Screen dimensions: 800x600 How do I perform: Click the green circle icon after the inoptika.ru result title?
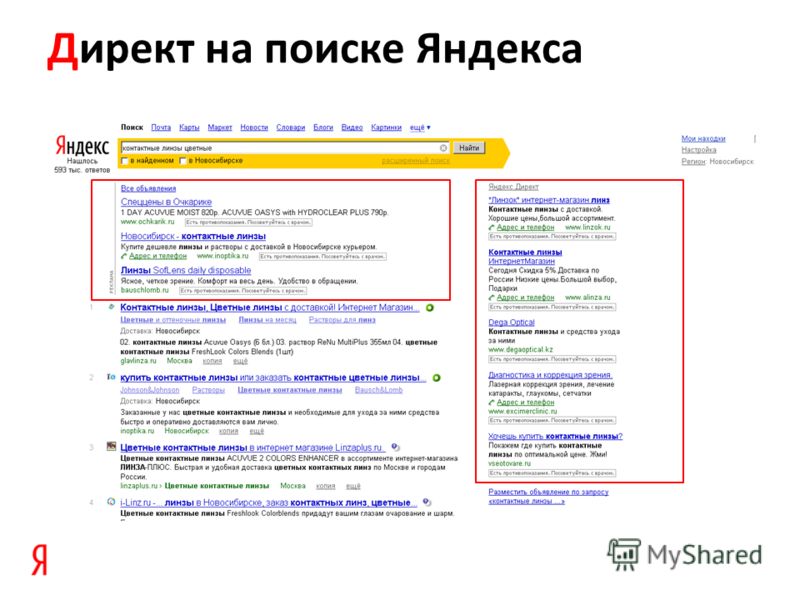[437, 378]
